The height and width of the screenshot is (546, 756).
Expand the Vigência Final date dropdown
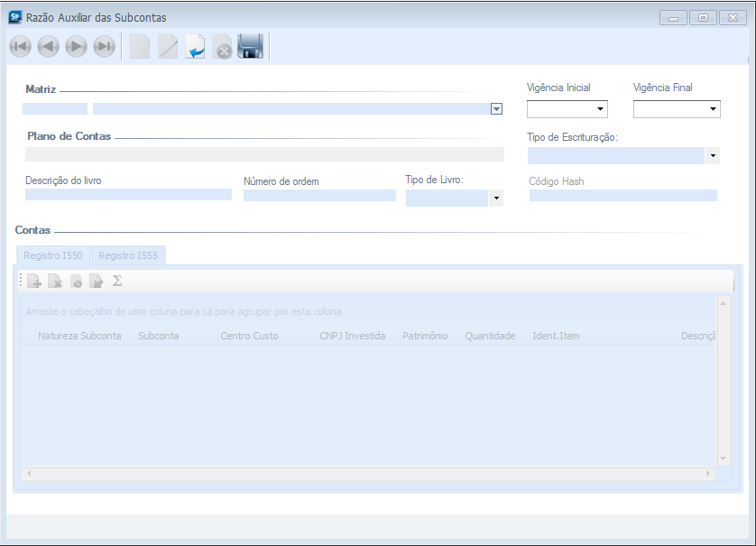tap(713, 110)
